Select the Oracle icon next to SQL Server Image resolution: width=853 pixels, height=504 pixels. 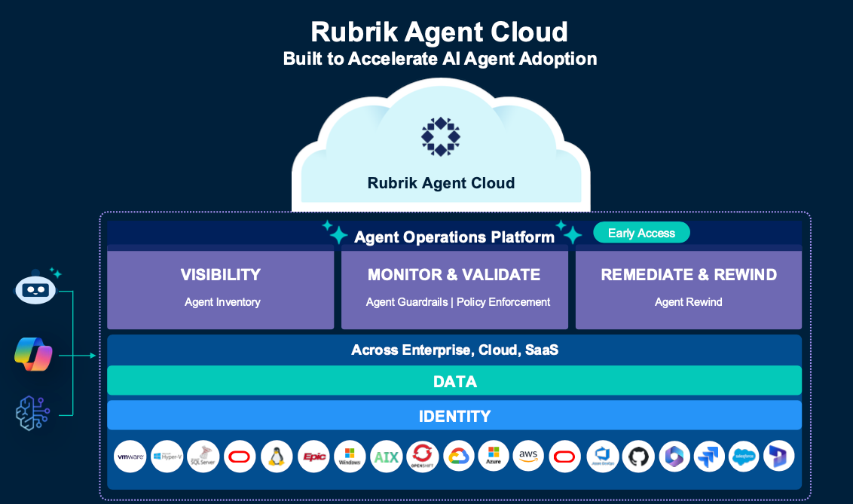(240, 456)
